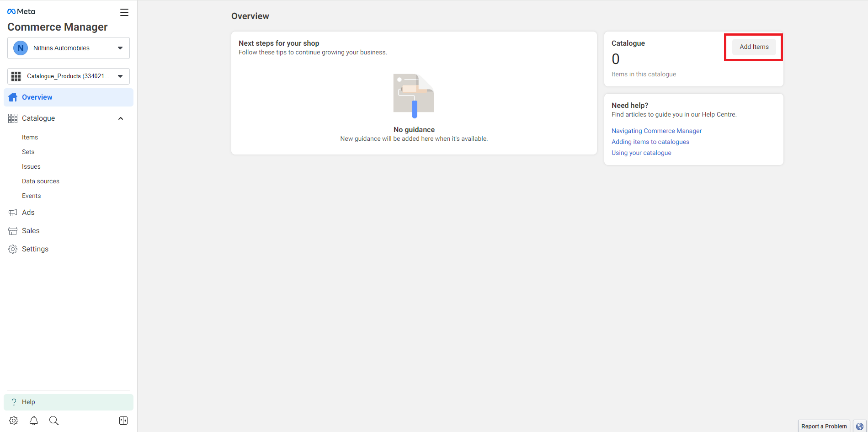
Task: Click Report a Problem
Action: [824, 426]
